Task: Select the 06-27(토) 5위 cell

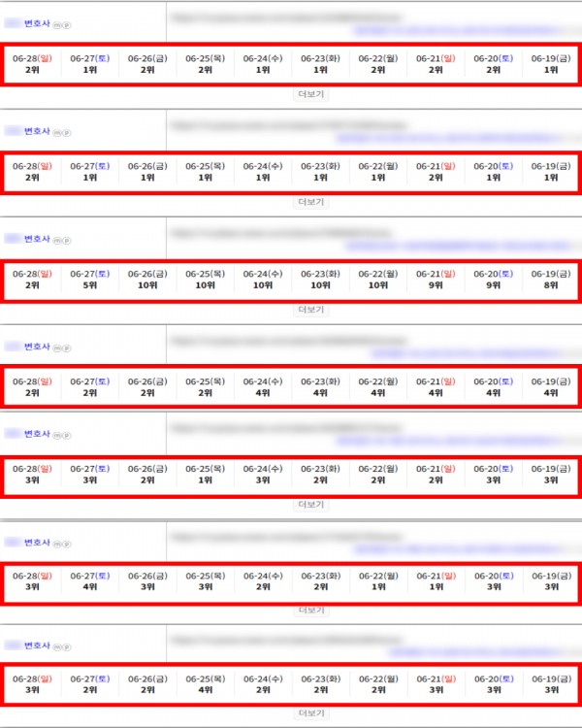Action: (90, 280)
